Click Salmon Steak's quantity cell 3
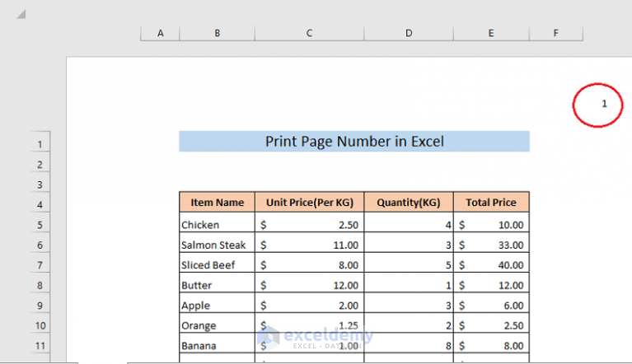The image size is (632, 364). pos(409,242)
